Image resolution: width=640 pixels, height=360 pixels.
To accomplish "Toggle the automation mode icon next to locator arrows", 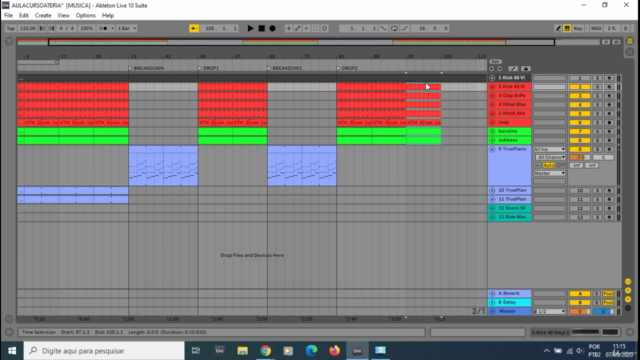I will 513,69.
